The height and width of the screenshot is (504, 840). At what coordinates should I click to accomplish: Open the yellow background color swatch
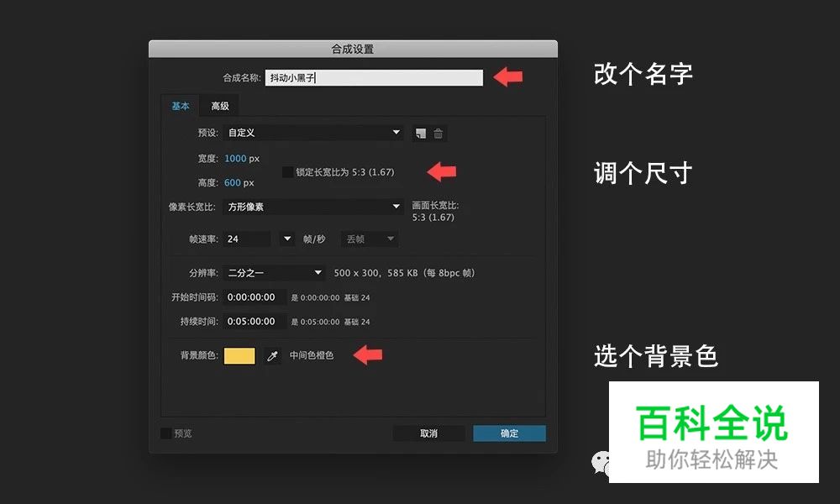[239, 355]
